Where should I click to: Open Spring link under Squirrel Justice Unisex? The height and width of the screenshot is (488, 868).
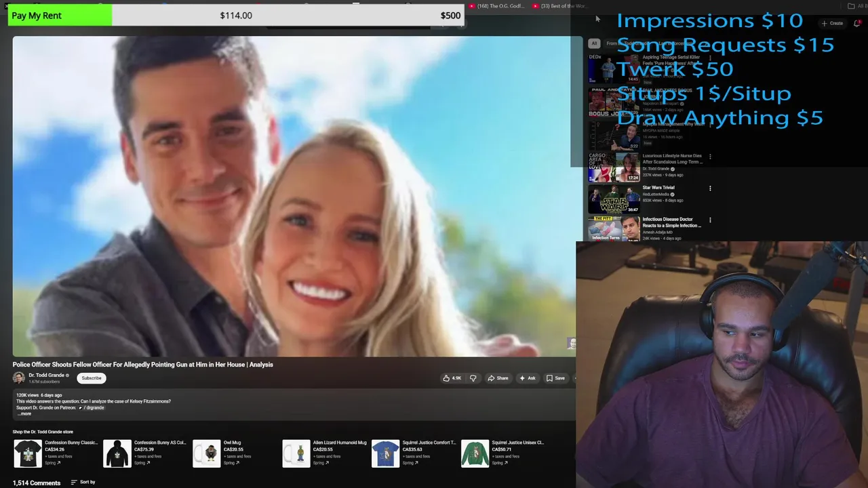[x=500, y=463]
